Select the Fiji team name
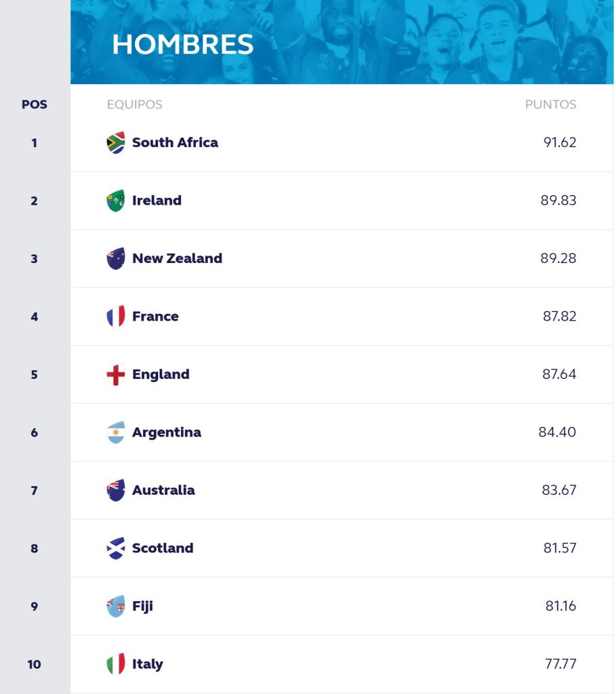 click(142, 606)
